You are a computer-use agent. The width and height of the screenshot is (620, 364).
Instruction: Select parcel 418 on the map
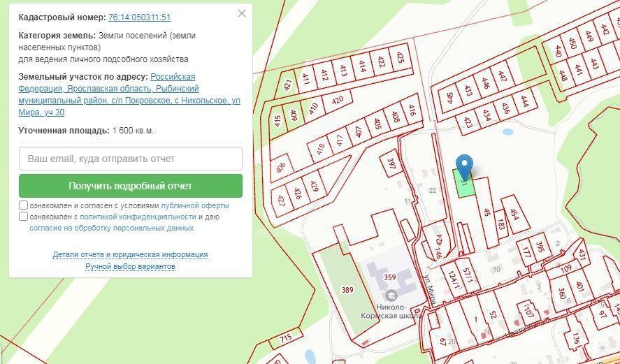coord(320,149)
